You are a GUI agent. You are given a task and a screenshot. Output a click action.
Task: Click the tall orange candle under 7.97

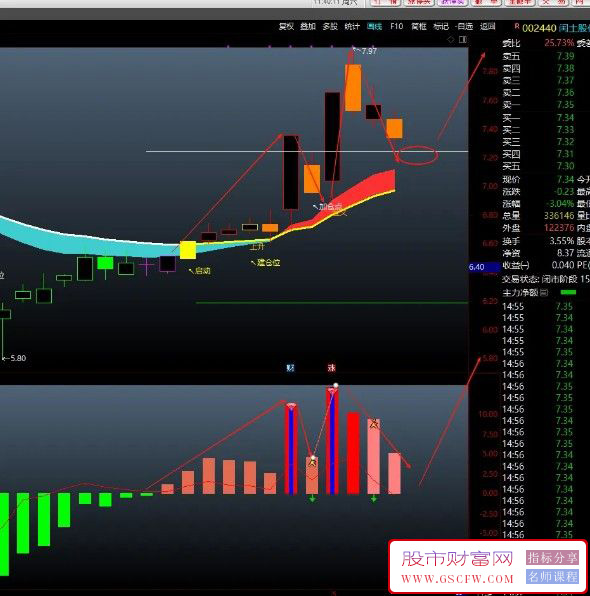(x=353, y=87)
